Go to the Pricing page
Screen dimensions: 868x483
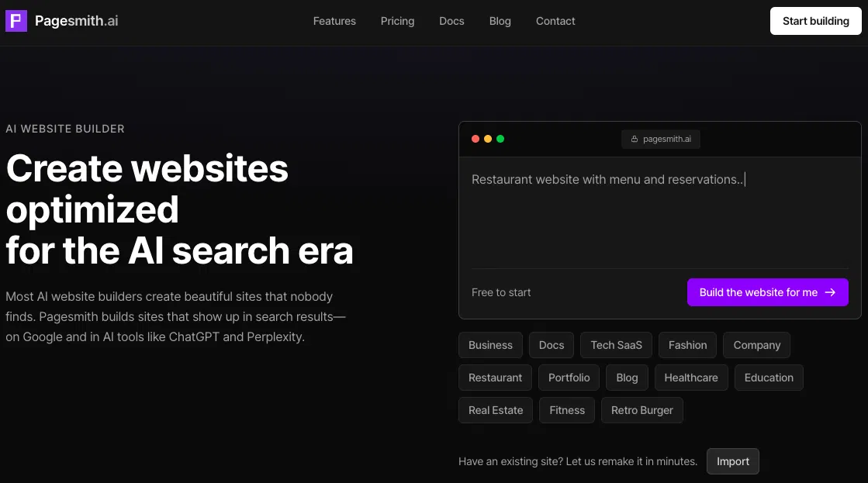[397, 21]
